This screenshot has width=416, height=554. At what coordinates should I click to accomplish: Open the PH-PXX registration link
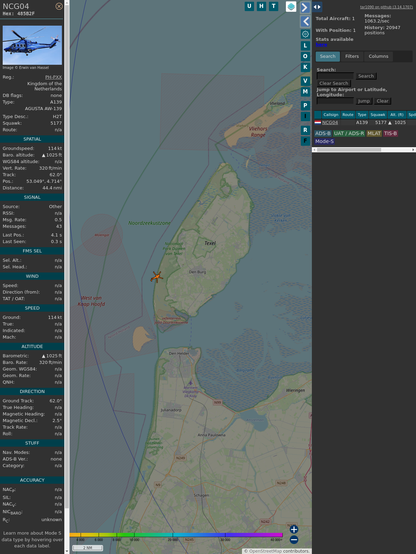53,77
